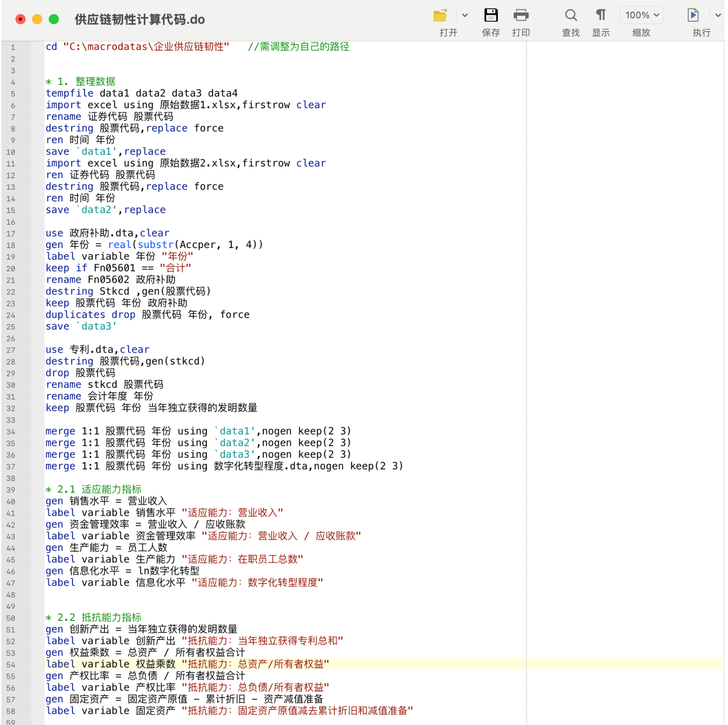
Task: Click line number 34 in the gutter
Action: [x=11, y=432]
